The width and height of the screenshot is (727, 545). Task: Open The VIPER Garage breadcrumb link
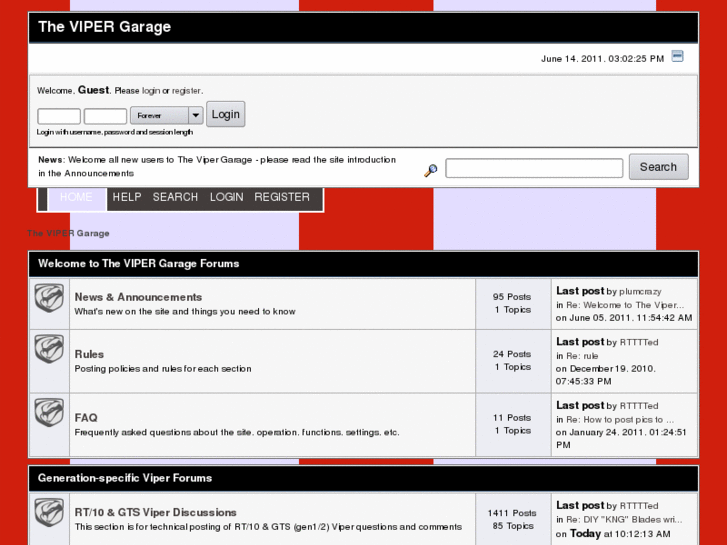click(68, 233)
